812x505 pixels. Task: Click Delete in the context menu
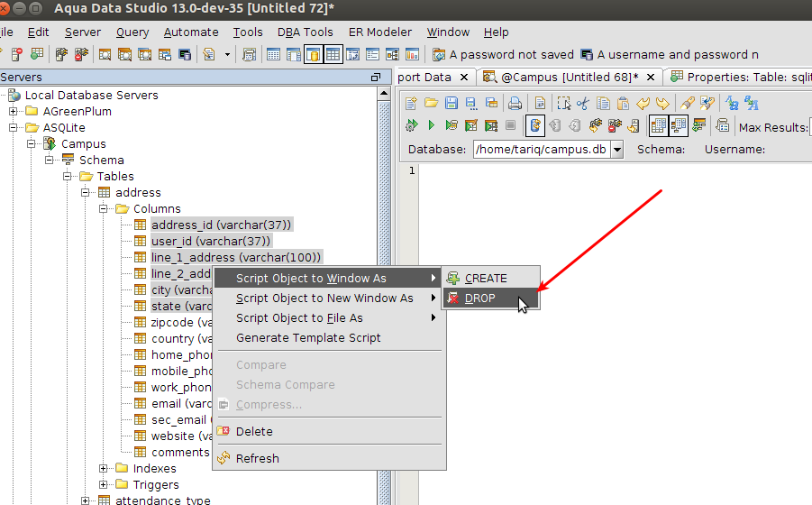click(x=328, y=431)
